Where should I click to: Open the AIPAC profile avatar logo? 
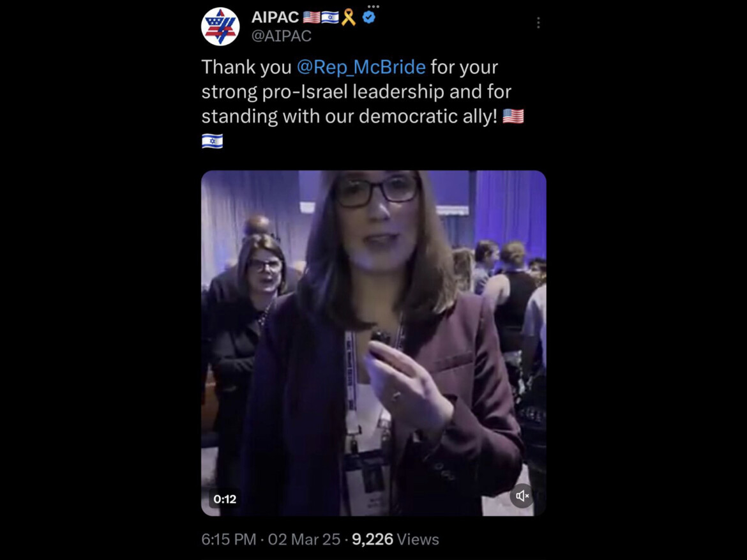[x=220, y=26]
